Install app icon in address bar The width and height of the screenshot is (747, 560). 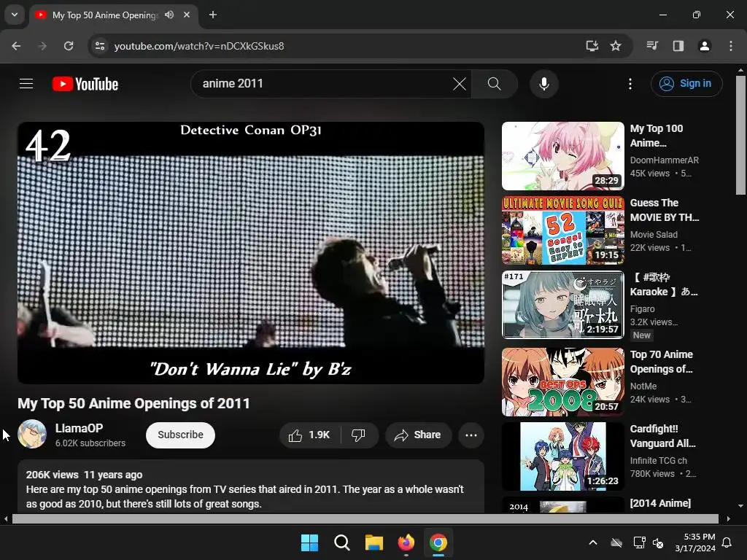pos(592,46)
